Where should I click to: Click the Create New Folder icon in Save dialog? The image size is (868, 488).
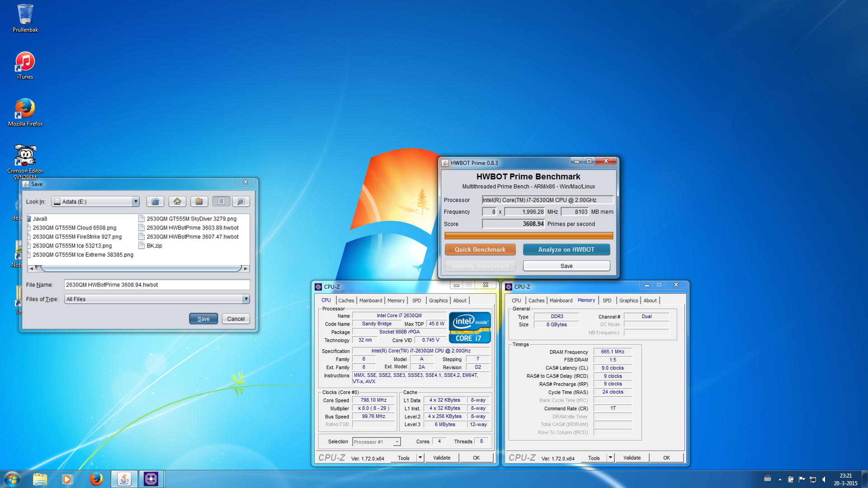(x=199, y=202)
